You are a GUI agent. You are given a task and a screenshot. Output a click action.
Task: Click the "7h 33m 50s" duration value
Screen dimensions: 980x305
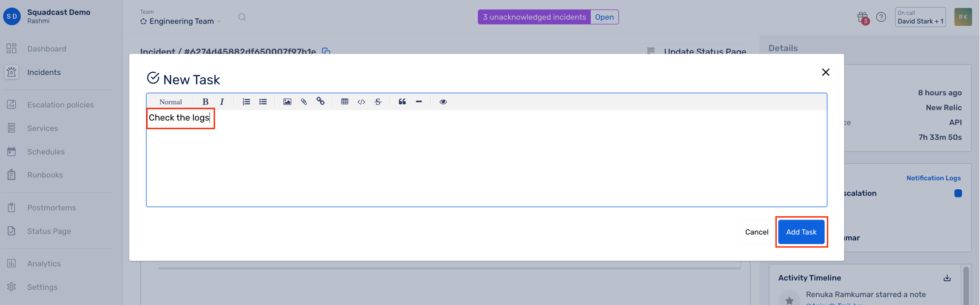point(940,137)
